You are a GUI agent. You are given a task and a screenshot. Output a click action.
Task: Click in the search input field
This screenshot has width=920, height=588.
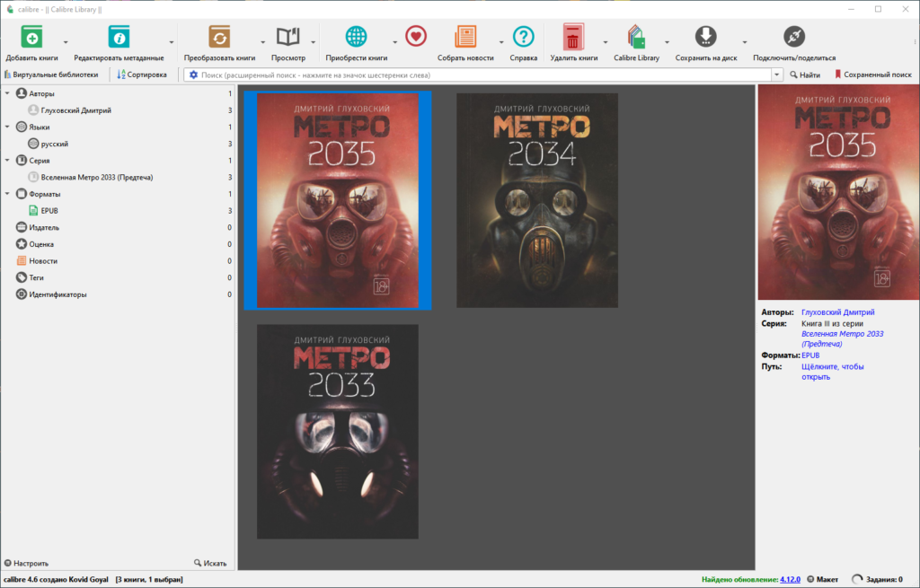point(484,75)
